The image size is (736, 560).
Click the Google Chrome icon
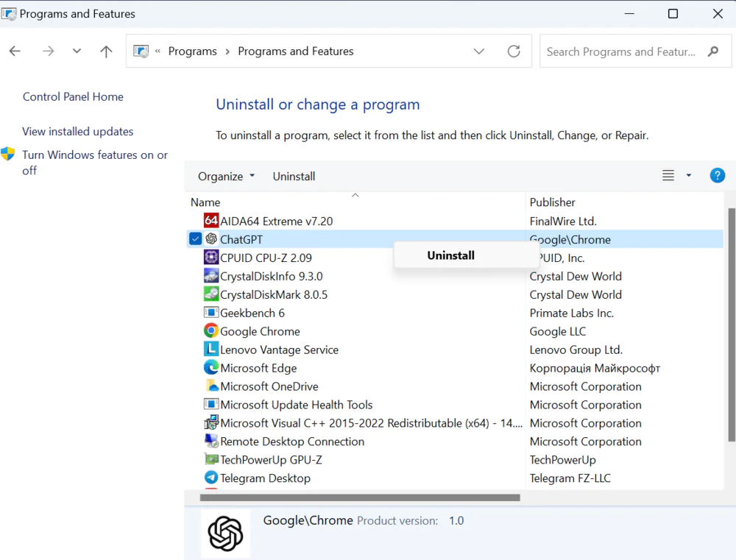(211, 330)
